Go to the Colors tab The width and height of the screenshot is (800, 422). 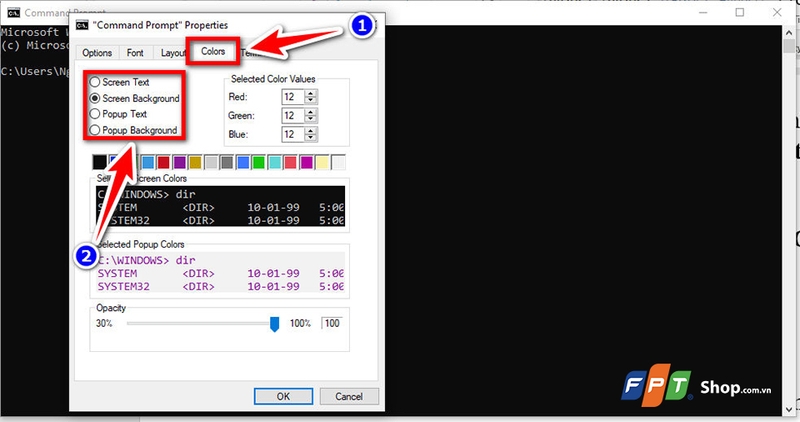point(213,52)
